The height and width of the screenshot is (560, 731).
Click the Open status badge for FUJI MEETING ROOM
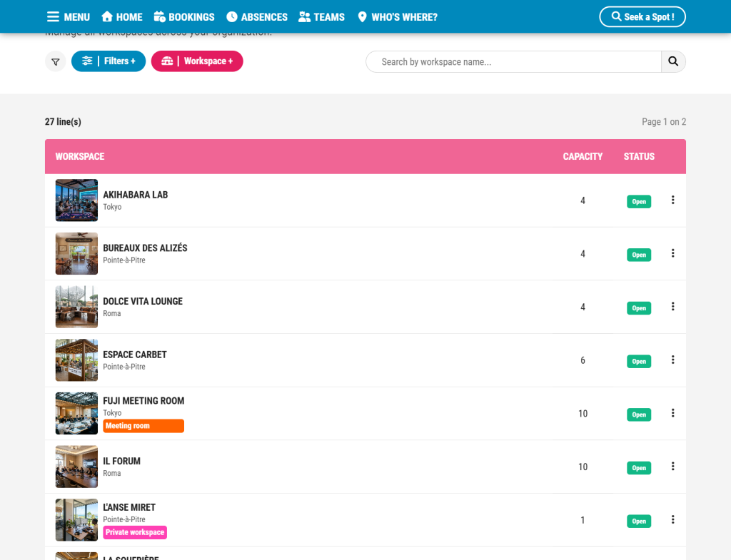(x=639, y=414)
